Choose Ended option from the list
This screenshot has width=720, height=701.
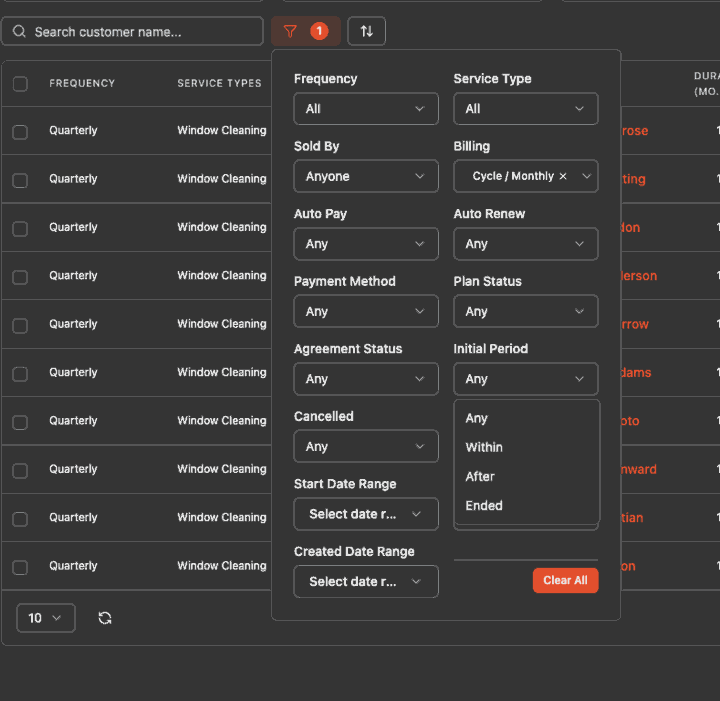(x=484, y=505)
